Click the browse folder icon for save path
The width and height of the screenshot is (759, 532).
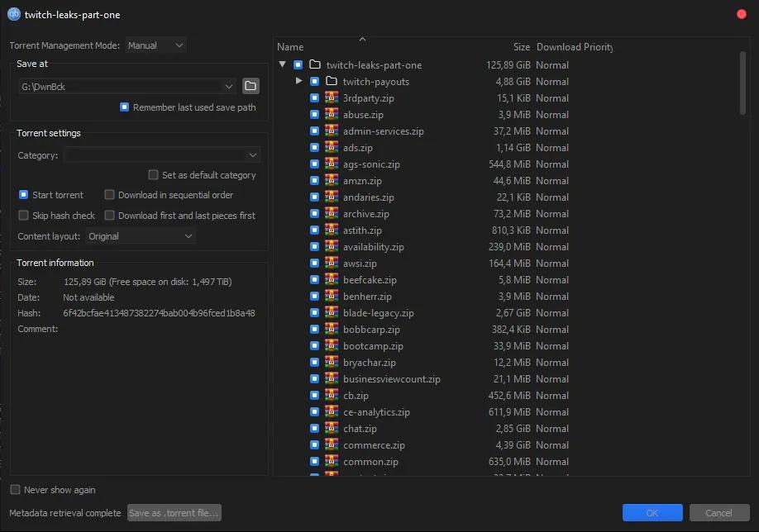[x=251, y=86]
